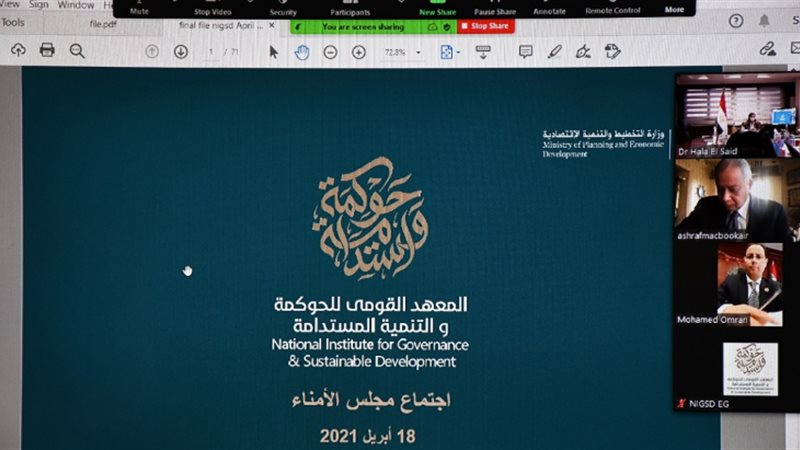Click the encryption shield icon
This screenshot has height=450, width=800.
coord(447,27)
